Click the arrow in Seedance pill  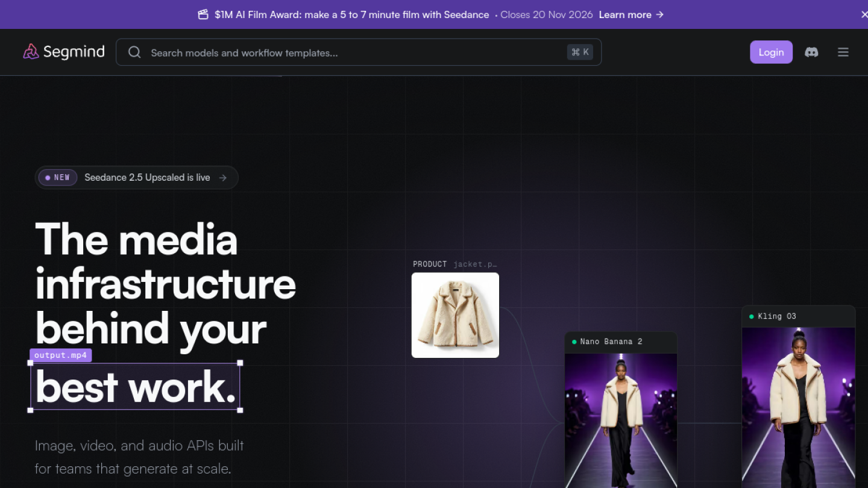click(223, 178)
